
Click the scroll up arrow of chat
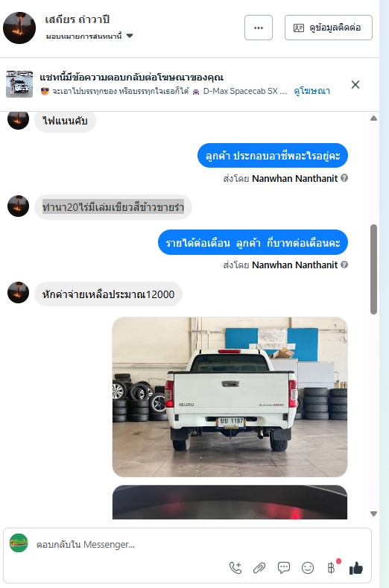tap(373, 118)
